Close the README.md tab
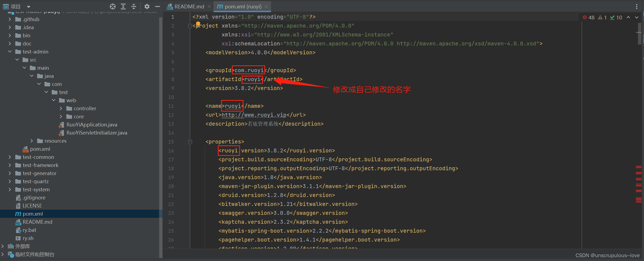 (x=209, y=6)
